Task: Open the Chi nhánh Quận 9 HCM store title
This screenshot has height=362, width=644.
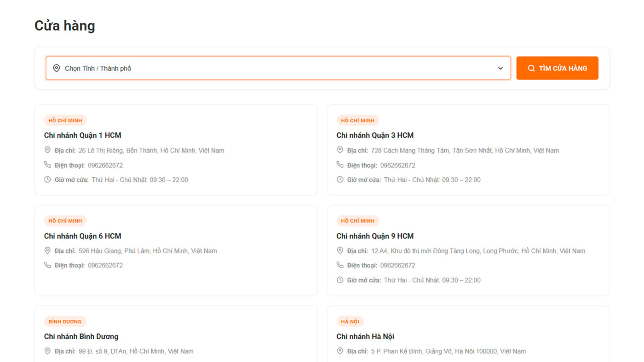Action: tap(375, 236)
